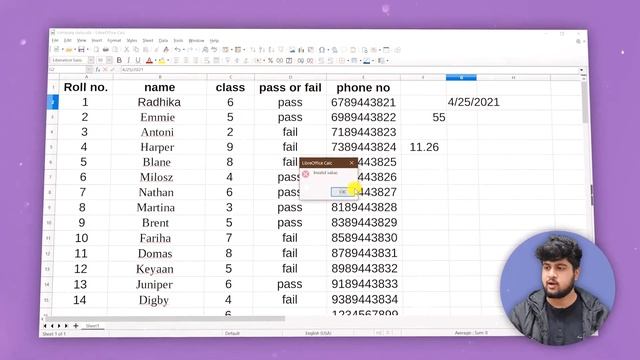Select the 'phone no' header cell
640x360 pixels.
click(x=363, y=87)
